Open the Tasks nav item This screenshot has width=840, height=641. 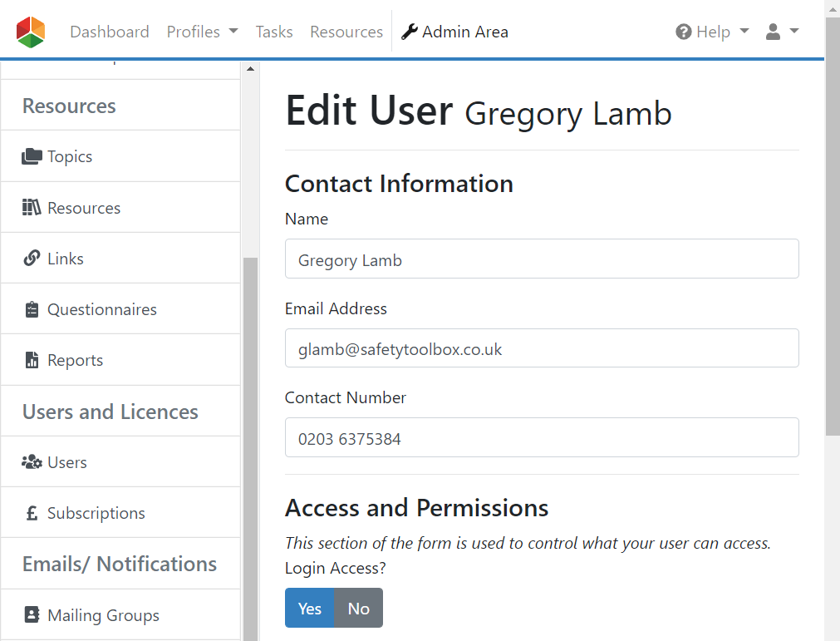[x=274, y=32]
